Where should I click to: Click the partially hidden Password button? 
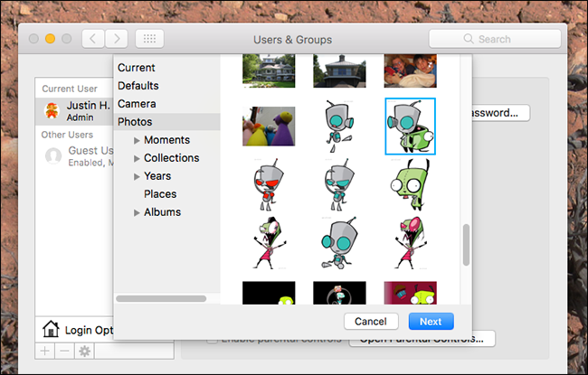tap(500, 113)
